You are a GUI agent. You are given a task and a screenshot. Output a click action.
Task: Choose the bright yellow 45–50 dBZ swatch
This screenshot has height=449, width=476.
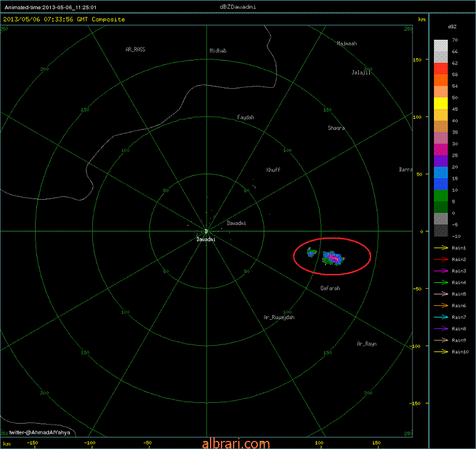tap(441, 103)
